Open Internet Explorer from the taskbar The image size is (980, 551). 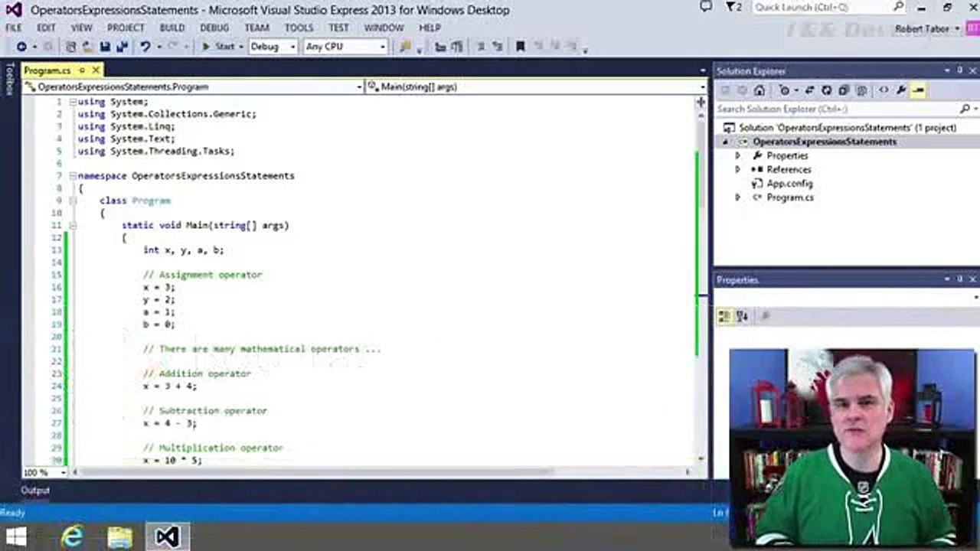[72, 536]
